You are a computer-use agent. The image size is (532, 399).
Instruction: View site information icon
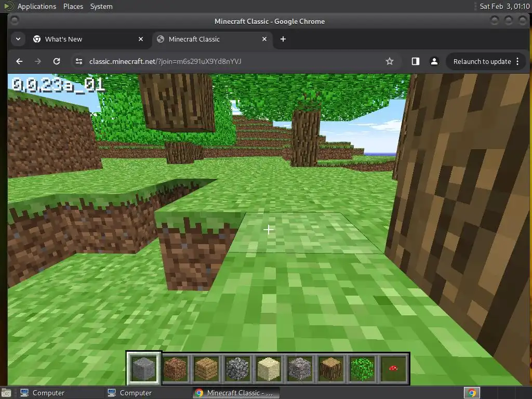pyautogui.click(x=79, y=61)
